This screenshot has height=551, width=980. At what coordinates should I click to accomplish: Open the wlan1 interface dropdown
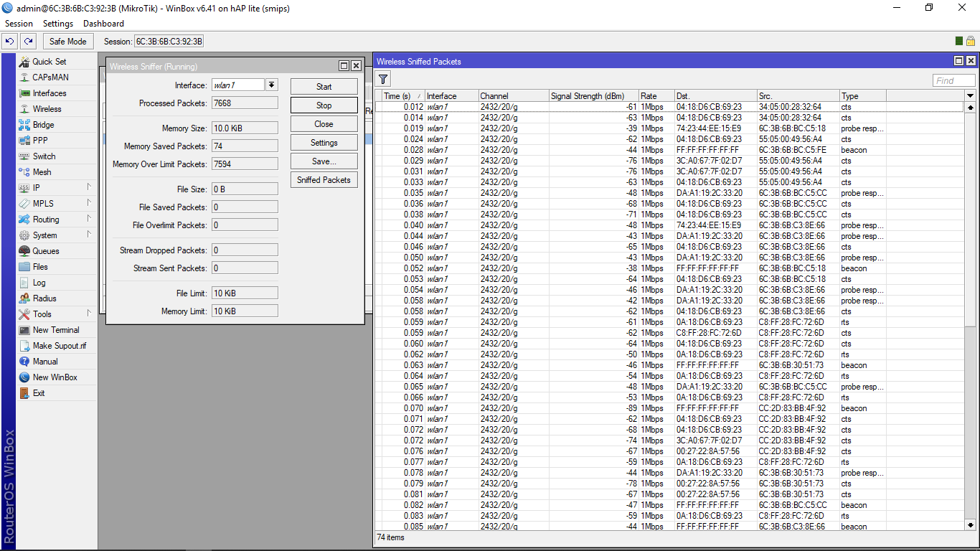click(271, 84)
